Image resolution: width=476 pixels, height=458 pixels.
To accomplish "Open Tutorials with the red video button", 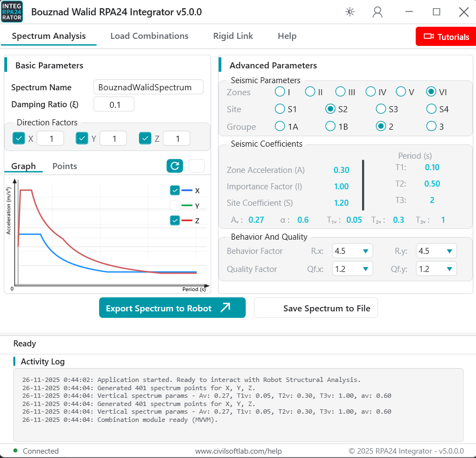I will tap(446, 37).
